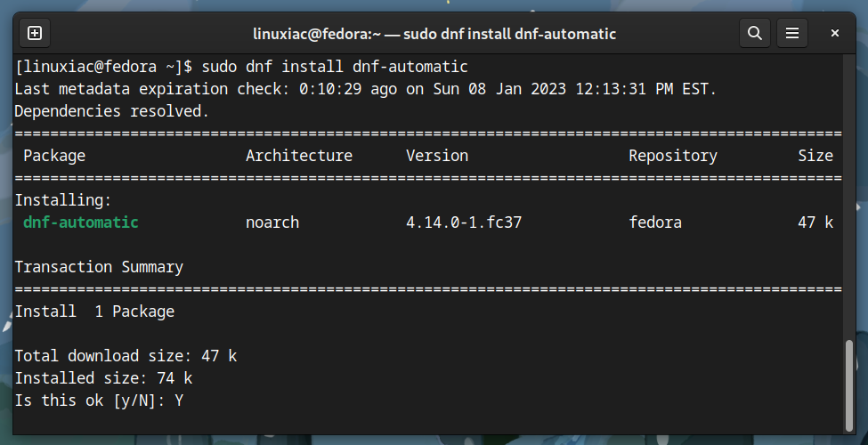
Task: Click the Repository column header
Action: pyautogui.click(x=673, y=156)
